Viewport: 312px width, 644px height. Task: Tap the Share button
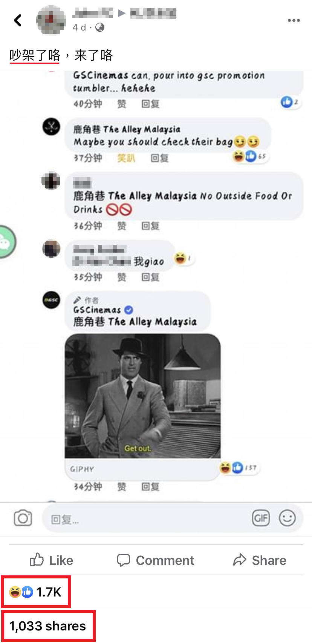(x=260, y=560)
